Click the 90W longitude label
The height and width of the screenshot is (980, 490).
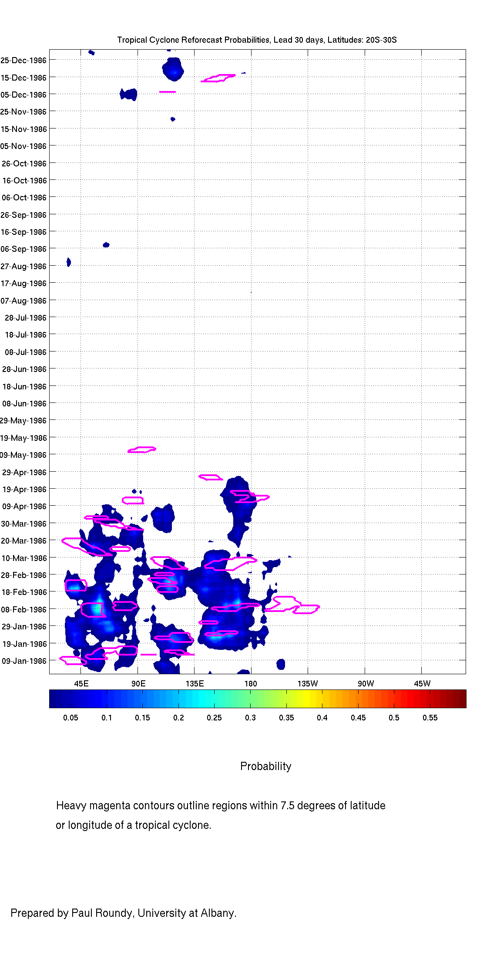coord(366,684)
